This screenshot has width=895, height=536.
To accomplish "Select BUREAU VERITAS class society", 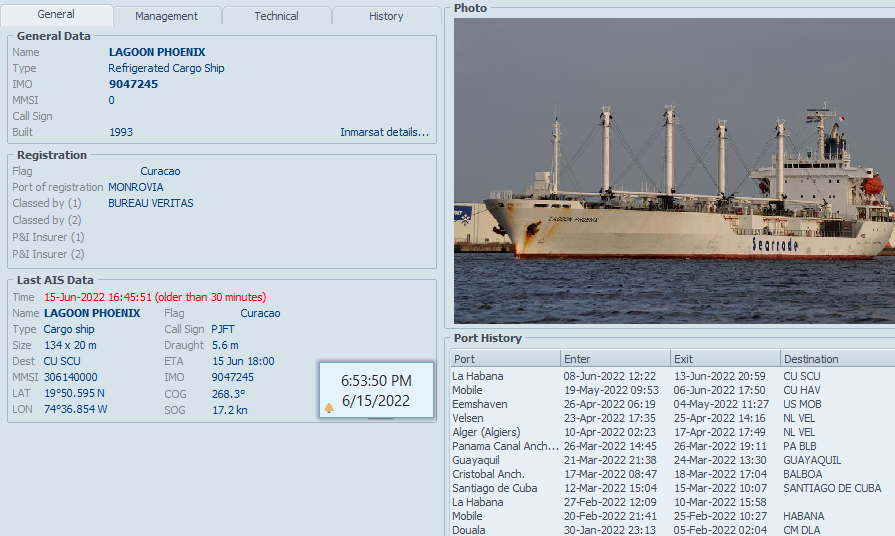I will click(151, 203).
